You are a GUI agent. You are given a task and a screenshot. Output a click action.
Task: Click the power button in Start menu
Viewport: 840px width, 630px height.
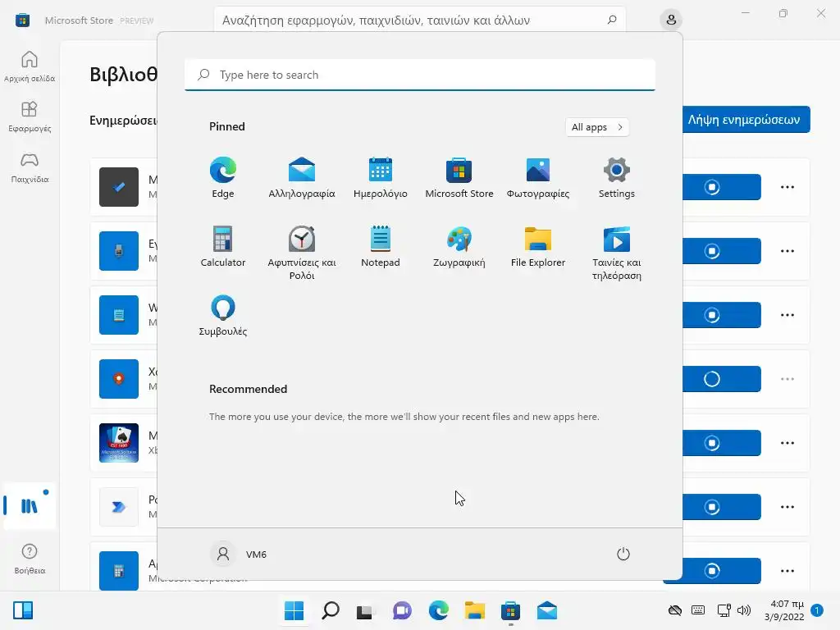coord(623,554)
